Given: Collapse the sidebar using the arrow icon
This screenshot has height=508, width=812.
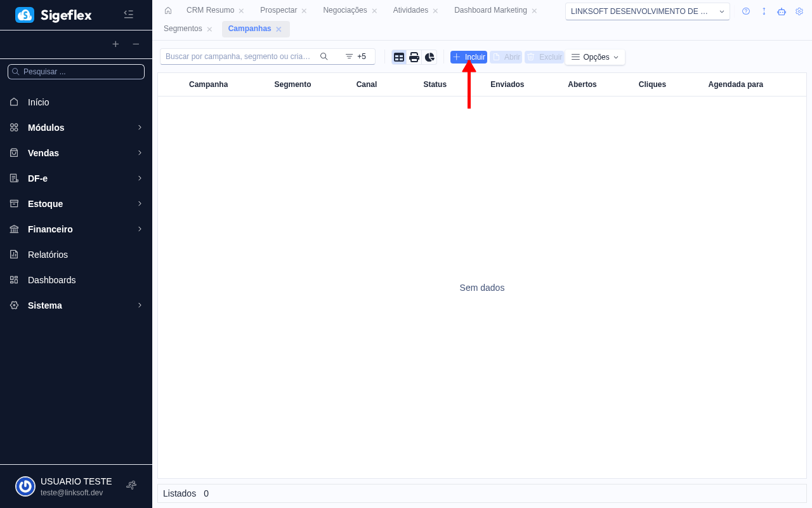Looking at the screenshot, I should (x=128, y=13).
